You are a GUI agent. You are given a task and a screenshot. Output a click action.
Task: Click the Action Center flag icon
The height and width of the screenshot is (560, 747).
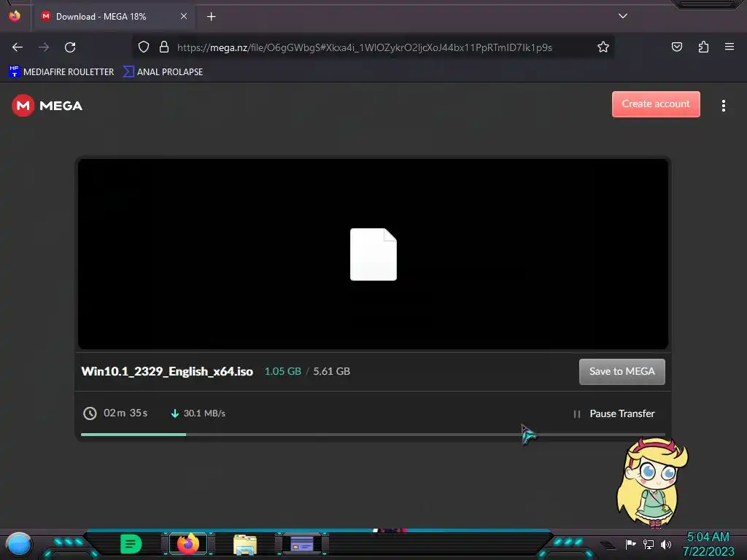tap(630, 544)
